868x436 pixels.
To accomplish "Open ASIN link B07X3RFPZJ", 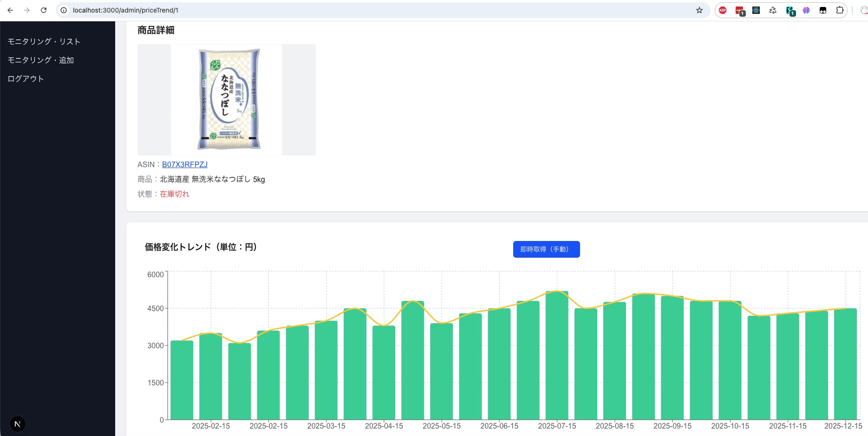I will [184, 164].
